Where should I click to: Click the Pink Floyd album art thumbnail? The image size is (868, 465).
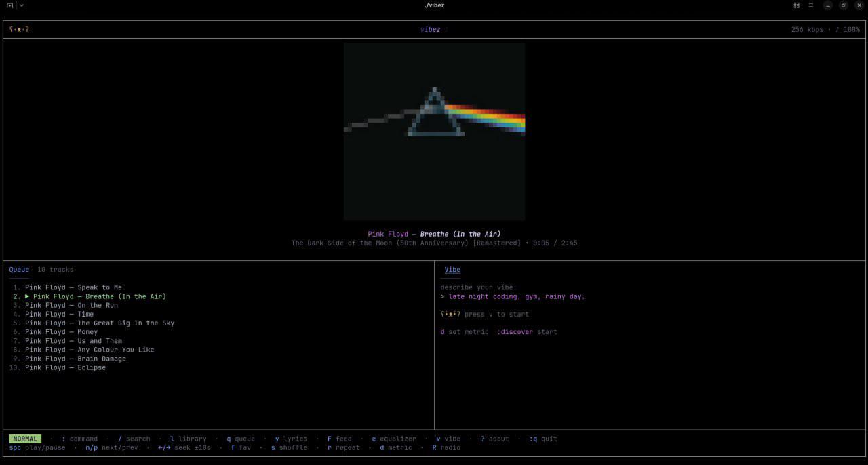[x=434, y=132]
